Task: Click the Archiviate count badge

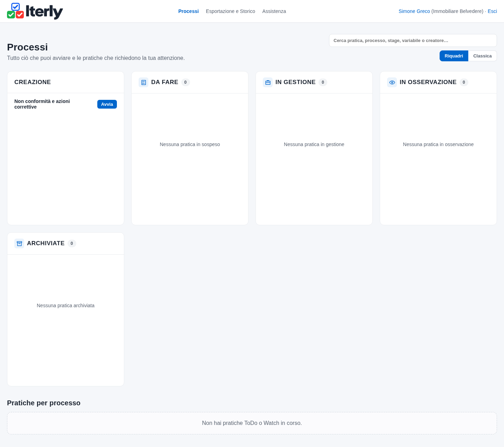Action: point(72,243)
